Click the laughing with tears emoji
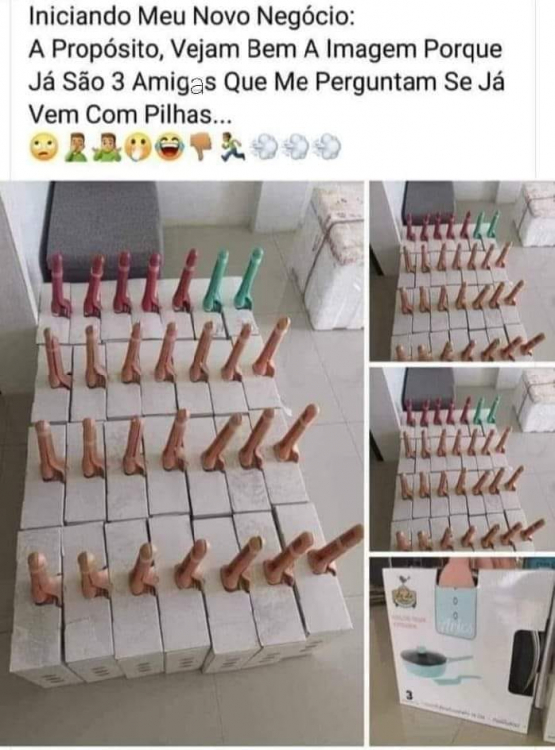This screenshot has height=750, width=555. [170, 148]
